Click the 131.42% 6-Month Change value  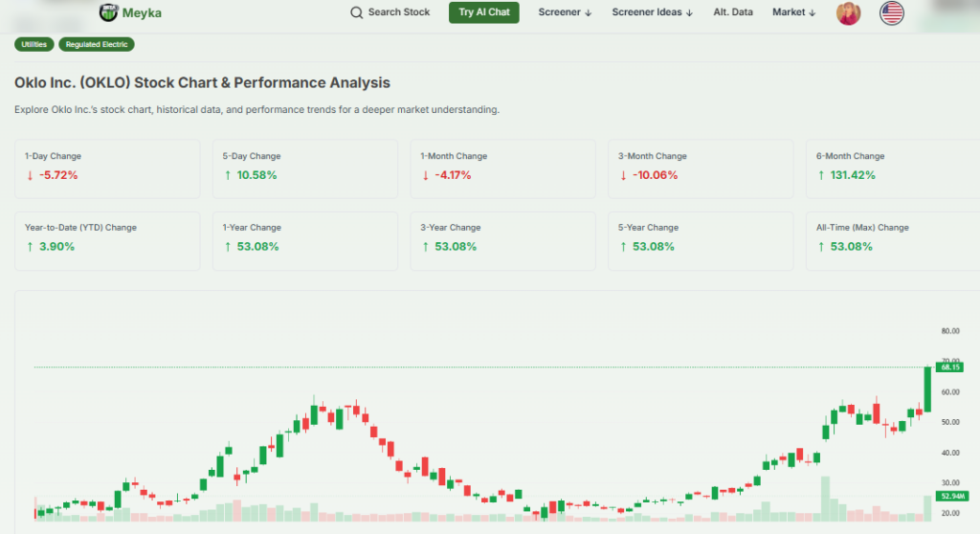click(853, 176)
